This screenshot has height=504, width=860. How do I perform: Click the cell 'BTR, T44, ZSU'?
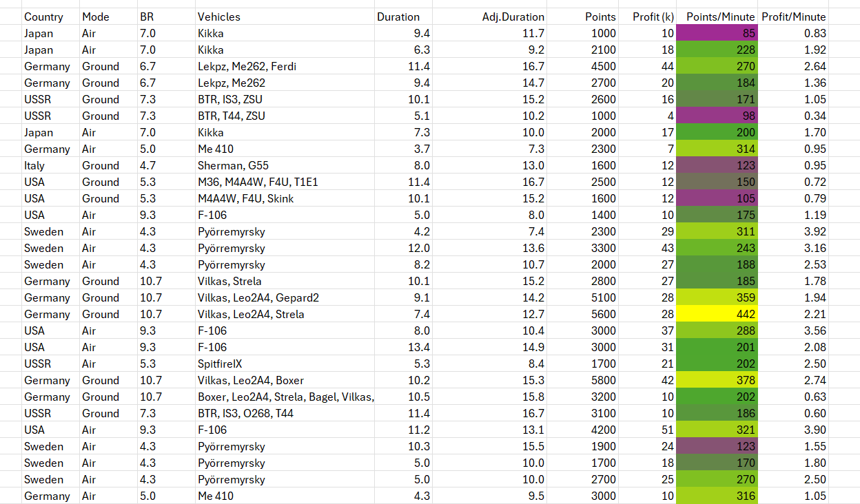285,116
